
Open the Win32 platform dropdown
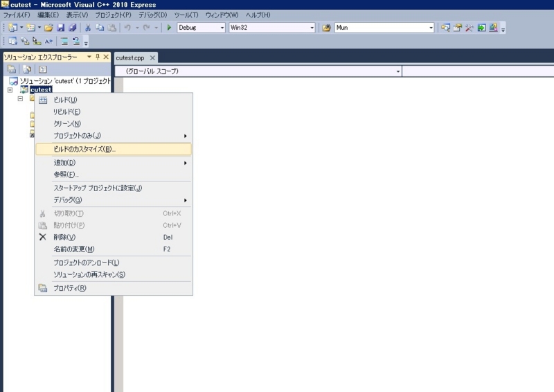click(312, 28)
